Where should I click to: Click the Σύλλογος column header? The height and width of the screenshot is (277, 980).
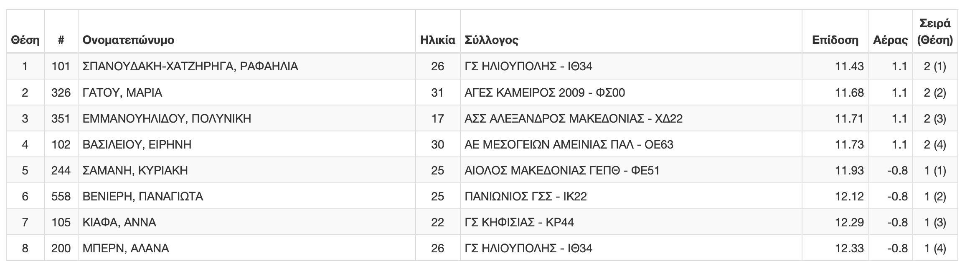[491, 40]
